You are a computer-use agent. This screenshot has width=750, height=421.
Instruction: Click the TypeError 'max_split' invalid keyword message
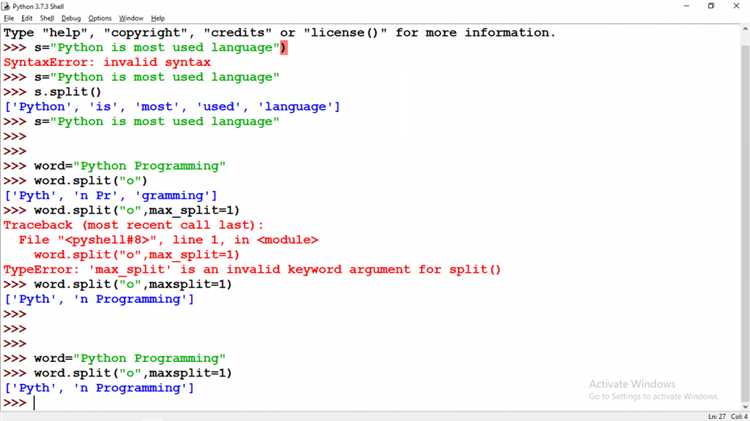pyautogui.click(x=252, y=270)
